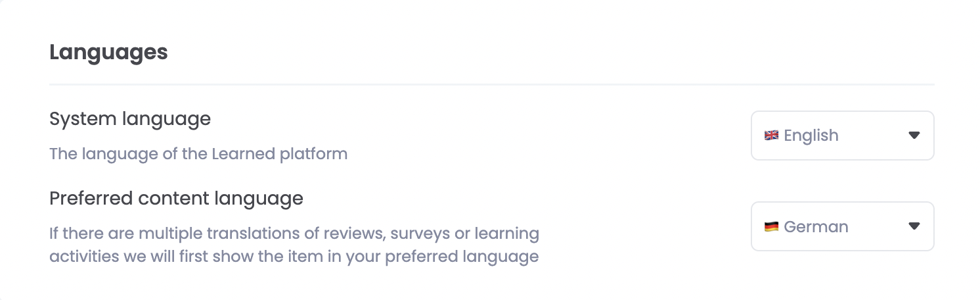
Task: Click the 'The language of the Learned platform' description
Action: point(198,154)
